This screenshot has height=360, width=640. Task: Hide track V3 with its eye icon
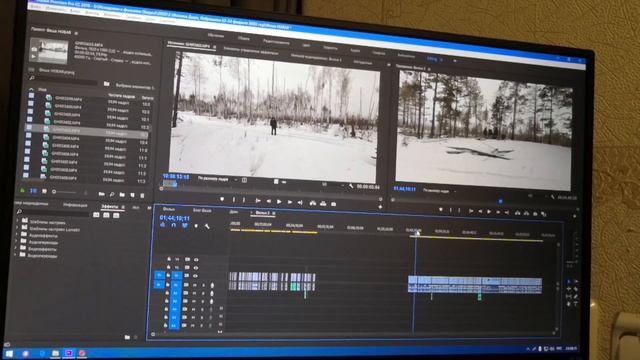196,260
